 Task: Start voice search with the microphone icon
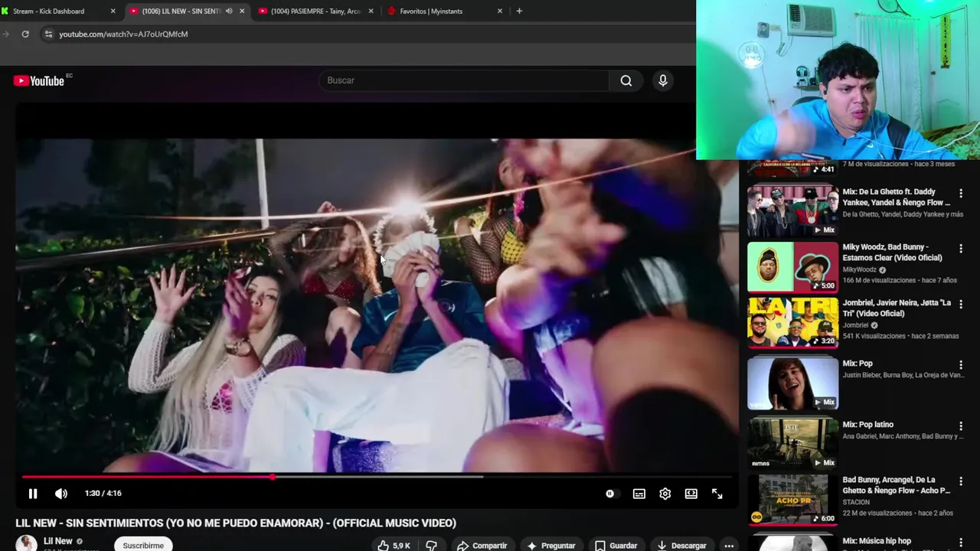663,80
